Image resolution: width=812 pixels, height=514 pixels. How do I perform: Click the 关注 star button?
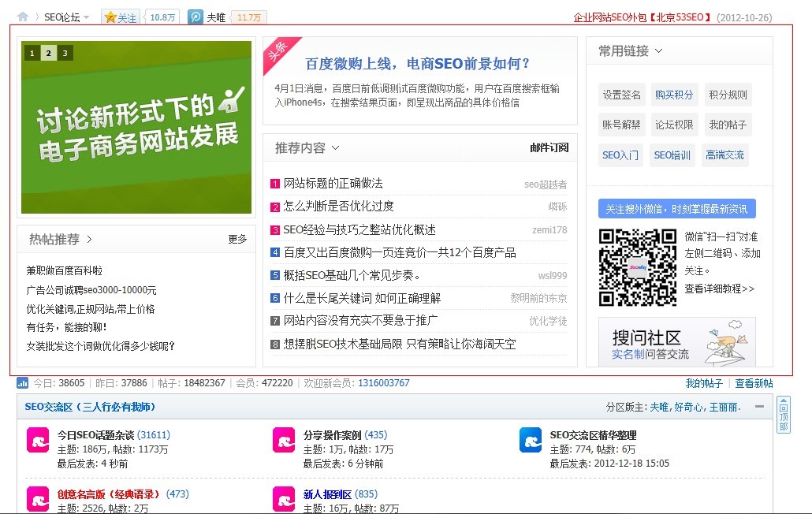click(x=121, y=17)
